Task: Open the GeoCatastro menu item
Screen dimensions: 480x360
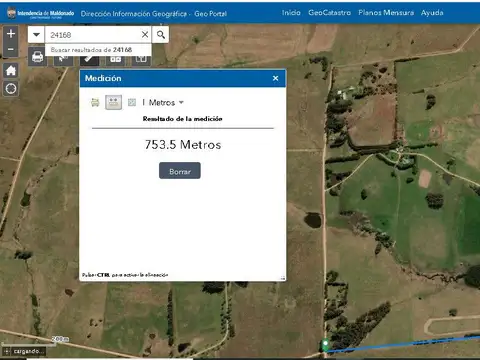Action: (x=329, y=13)
